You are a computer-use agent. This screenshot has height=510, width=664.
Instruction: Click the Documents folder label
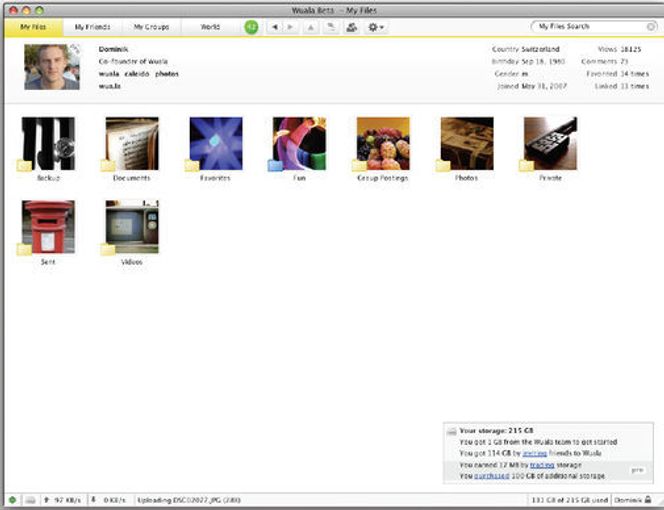(132, 178)
